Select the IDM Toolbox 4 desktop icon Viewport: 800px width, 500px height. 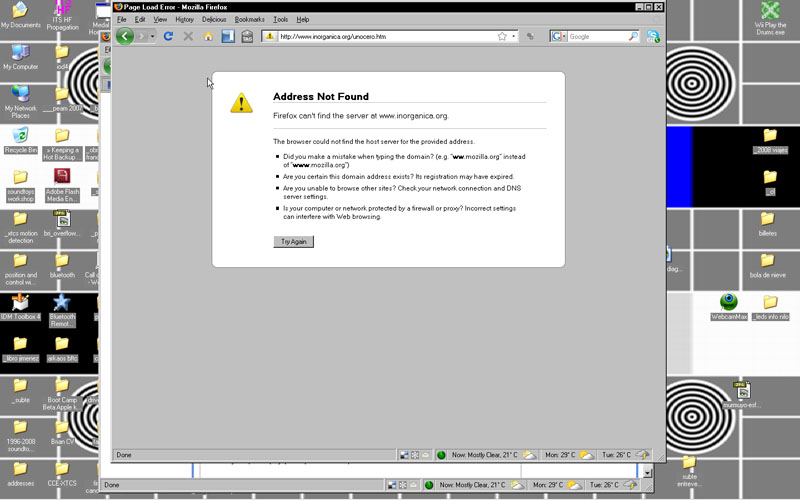tap(20, 307)
